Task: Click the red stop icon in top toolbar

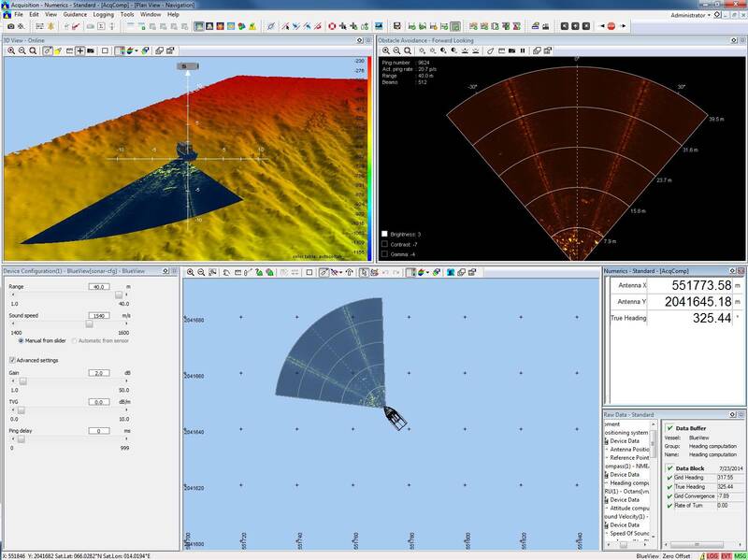Action: coord(611,26)
